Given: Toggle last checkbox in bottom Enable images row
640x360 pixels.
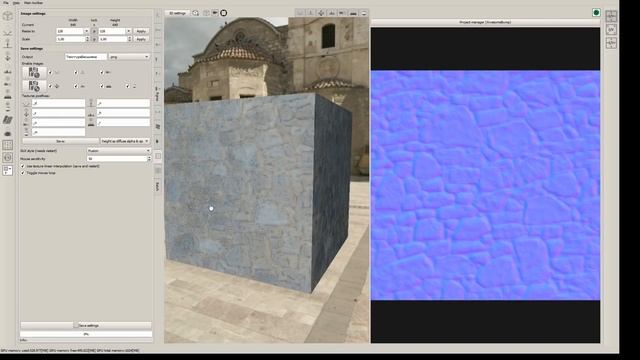Looking at the screenshot, I should [128, 86].
